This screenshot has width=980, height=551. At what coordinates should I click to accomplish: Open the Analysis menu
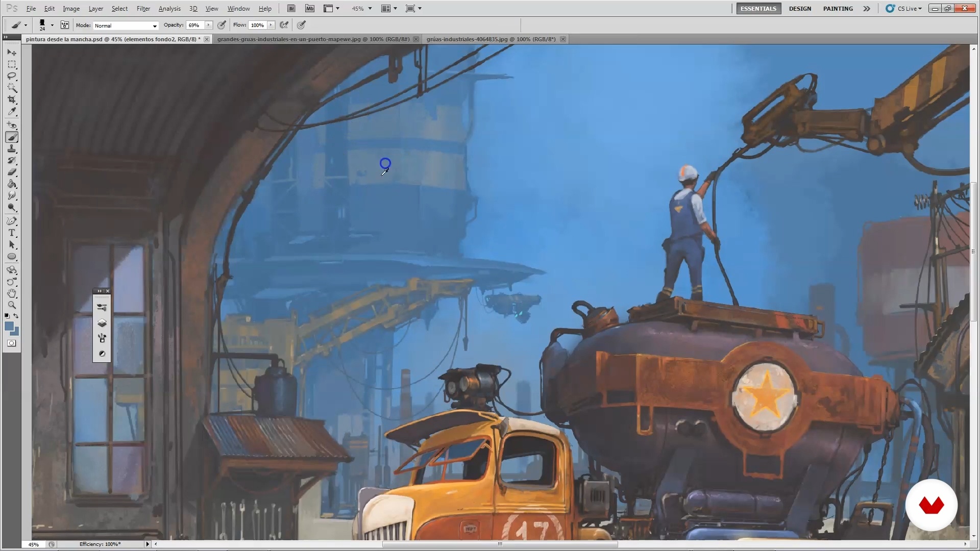click(169, 9)
